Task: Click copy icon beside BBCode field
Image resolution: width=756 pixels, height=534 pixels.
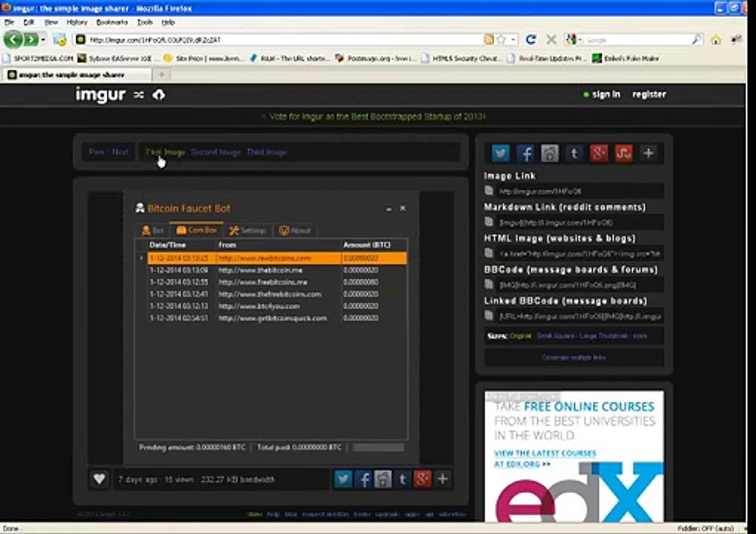Action: pos(489,284)
